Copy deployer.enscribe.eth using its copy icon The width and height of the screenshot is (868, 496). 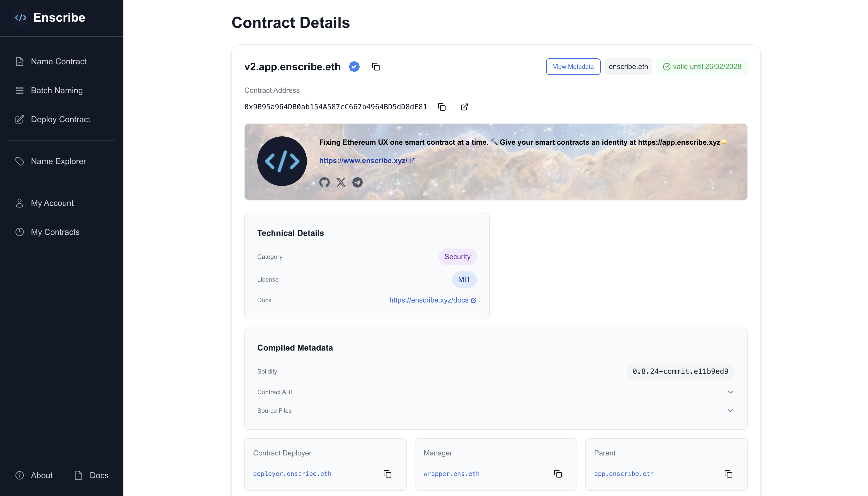click(x=387, y=474)
